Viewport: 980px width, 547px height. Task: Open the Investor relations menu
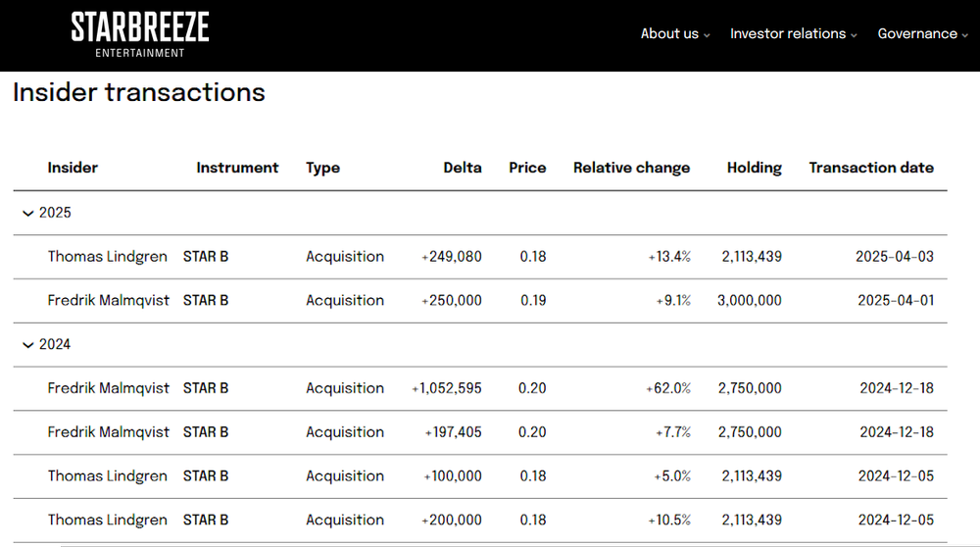click(x=793, y=34)
